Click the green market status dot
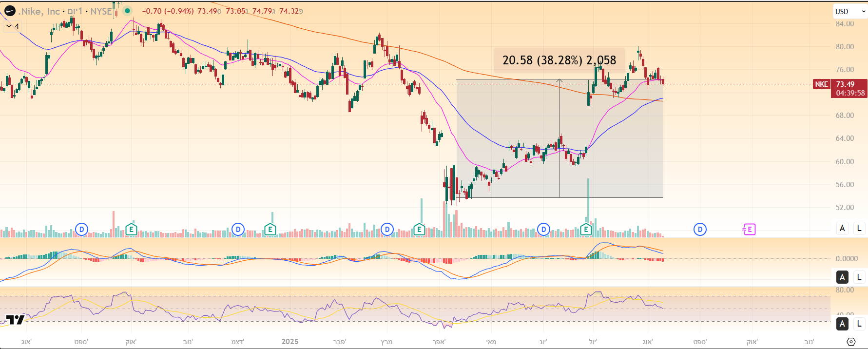Image resolution: width=868 pixels, height=349 pixels. tap(127, 11)
